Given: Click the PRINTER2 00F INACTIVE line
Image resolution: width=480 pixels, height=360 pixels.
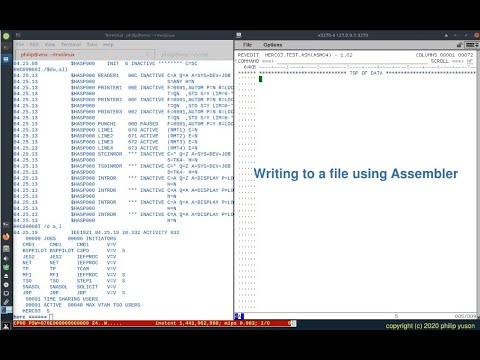Looking at the screenshot, I should (x=123, y=100).
